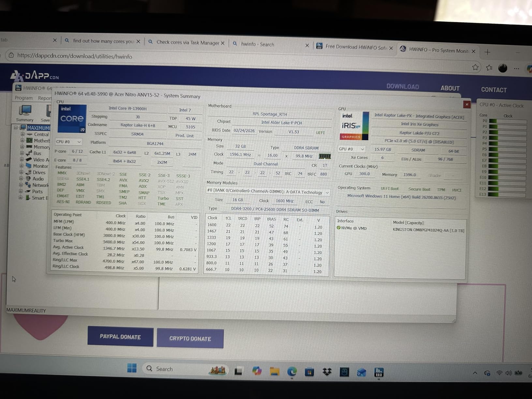532x399 pixels.
Task: Click the 'Intel Core i9-13900H' CPU name field
Action: (128, 109)
